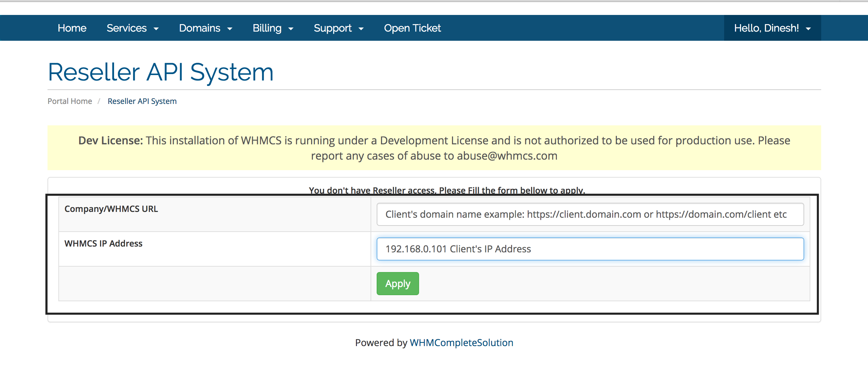
Task: Select Open Ticket from the navigation bar
Action: (x=412, y=28)
